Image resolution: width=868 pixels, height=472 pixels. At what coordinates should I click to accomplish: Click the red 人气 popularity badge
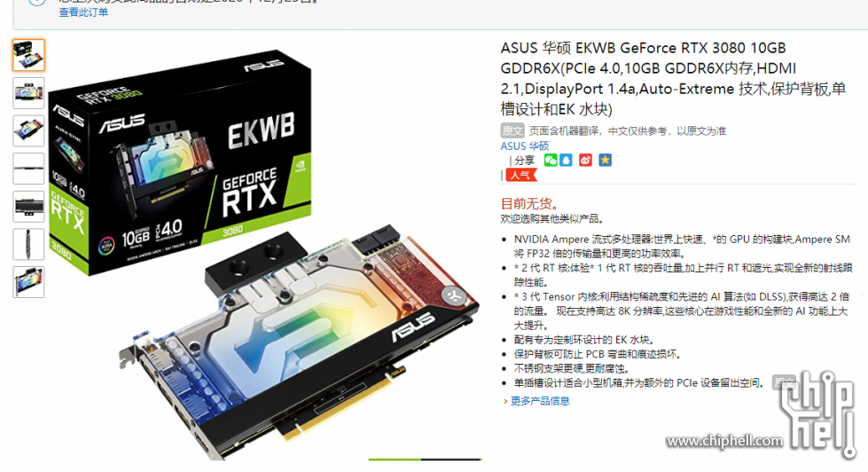click(x=520, y=175)
